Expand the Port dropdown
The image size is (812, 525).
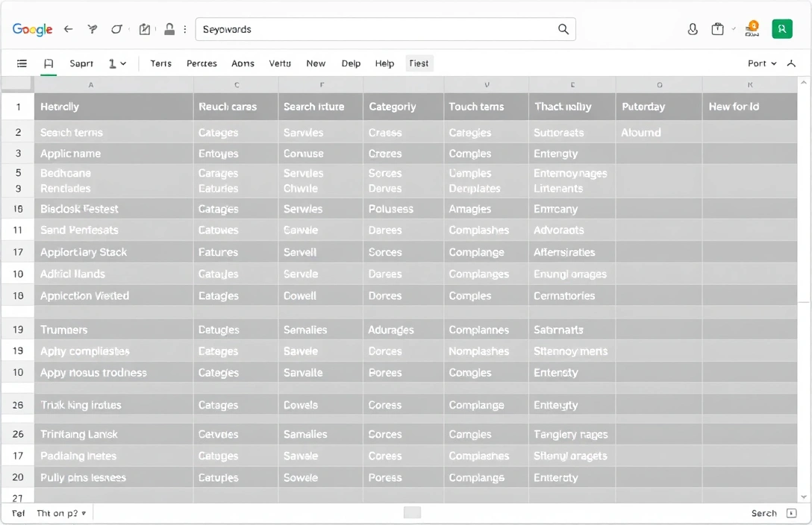tap(762, 63)
